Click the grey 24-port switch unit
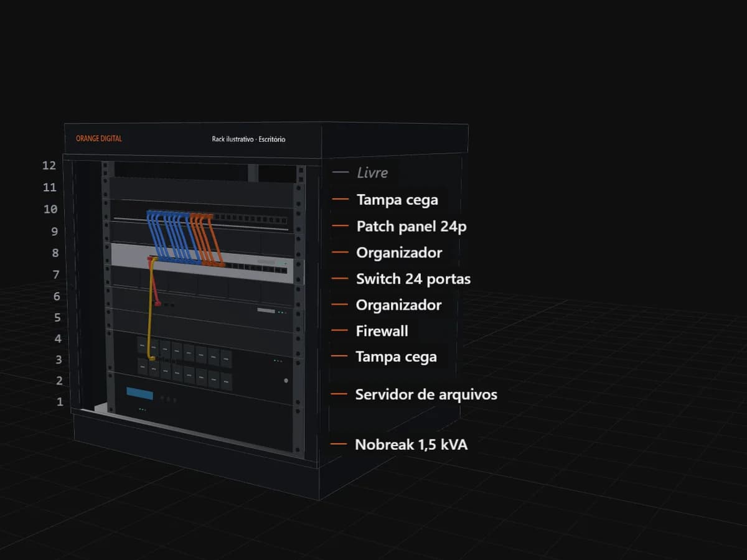The width and height of the screenshot is (747, 560). pos(202,263)
